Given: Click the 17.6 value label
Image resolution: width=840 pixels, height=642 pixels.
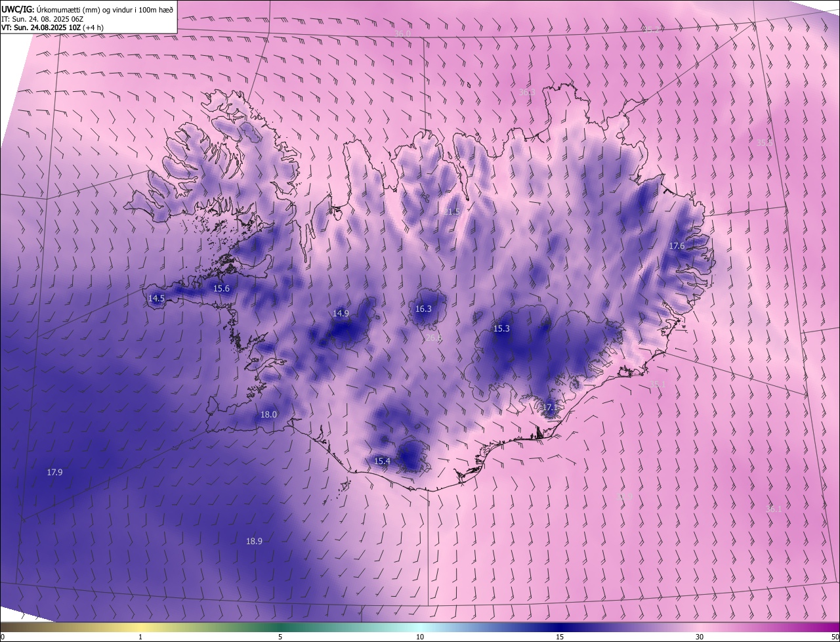Looking at the screenshot, I should click(677, 246).
